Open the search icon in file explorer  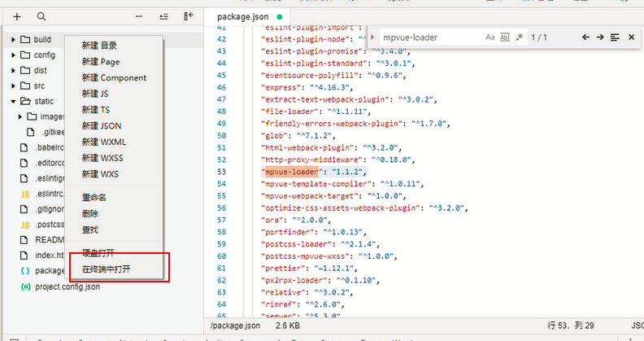point(41,16)
